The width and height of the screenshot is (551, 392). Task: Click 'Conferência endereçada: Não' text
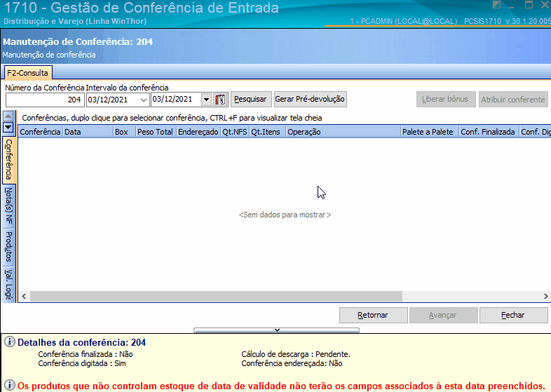point(292,363)
